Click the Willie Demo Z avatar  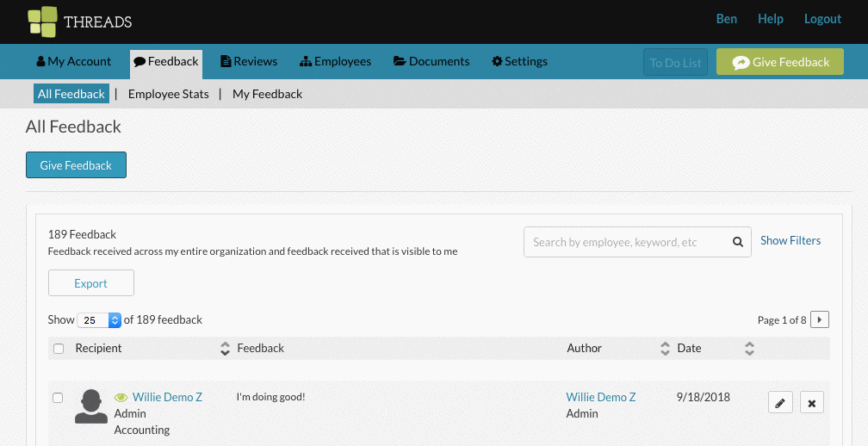(x=91, y=406)
